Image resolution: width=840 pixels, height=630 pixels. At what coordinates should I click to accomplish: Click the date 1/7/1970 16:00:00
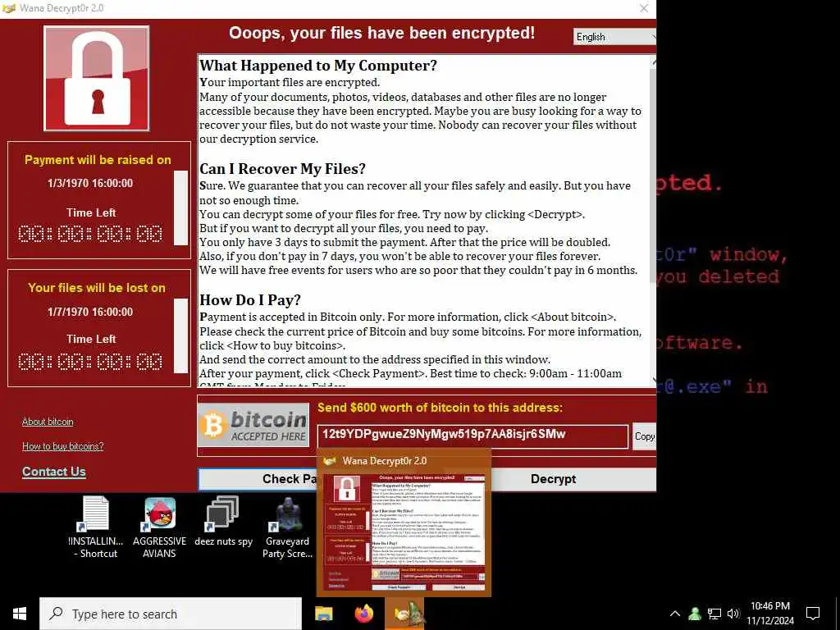pos(90,312)
